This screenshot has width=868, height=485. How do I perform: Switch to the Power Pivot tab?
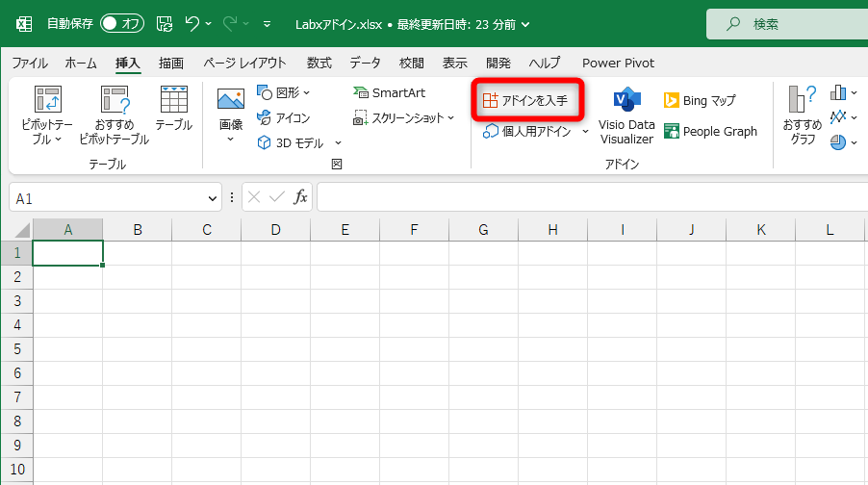click(619, 64)
